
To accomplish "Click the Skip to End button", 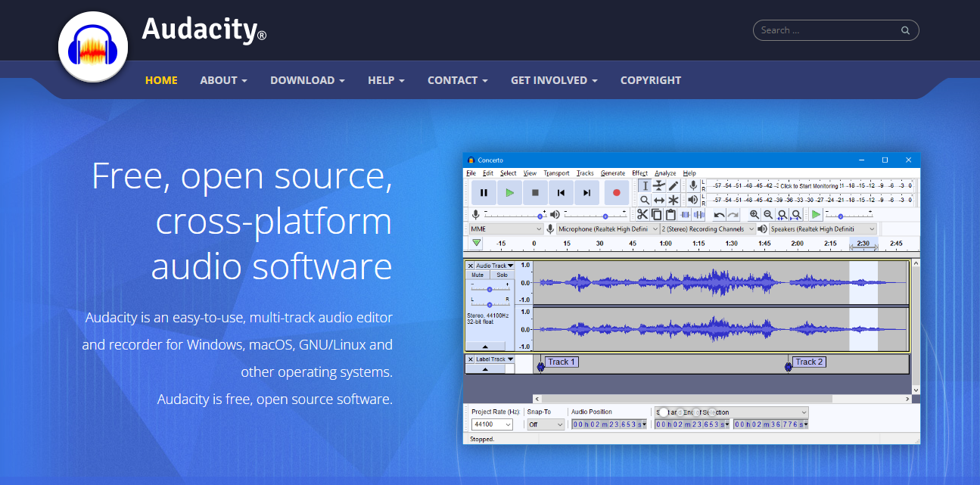I will point(586,192).
